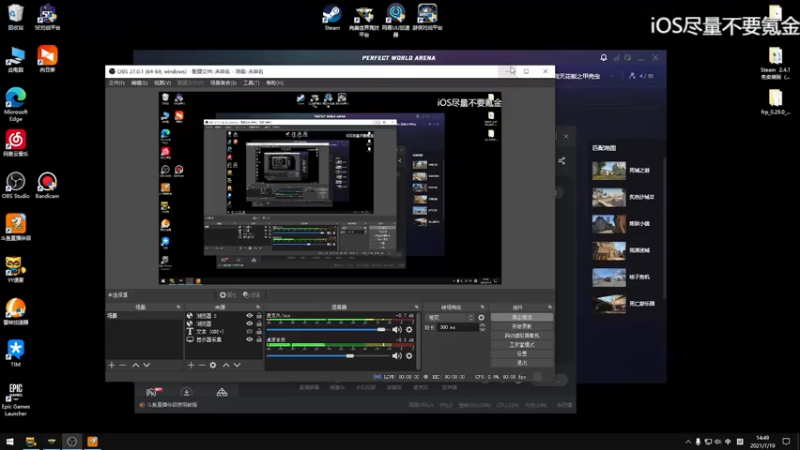Image resolution: width=800 pixels, height=450 pixels.
Task: Open the 视图(V) menu in OBS
Action: [162, 83]
